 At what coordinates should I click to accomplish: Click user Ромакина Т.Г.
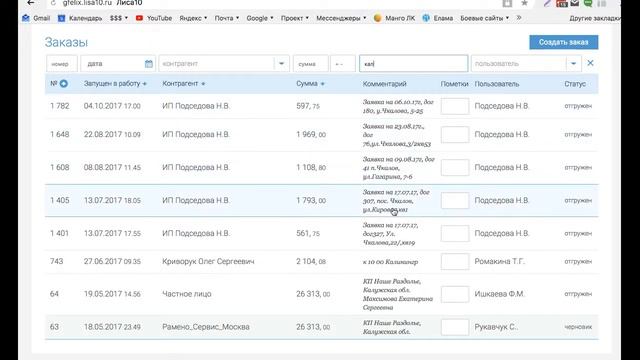[499, 262]
